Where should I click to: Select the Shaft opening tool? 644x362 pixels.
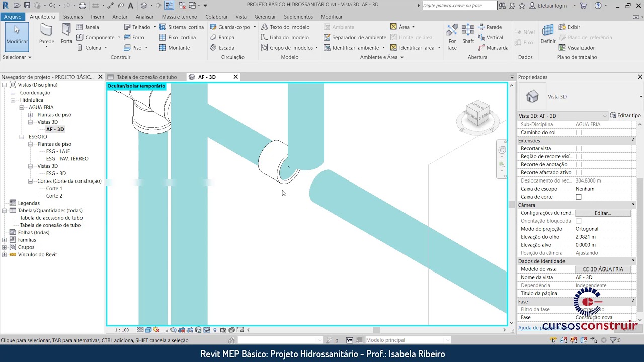(x=468, y=34)
